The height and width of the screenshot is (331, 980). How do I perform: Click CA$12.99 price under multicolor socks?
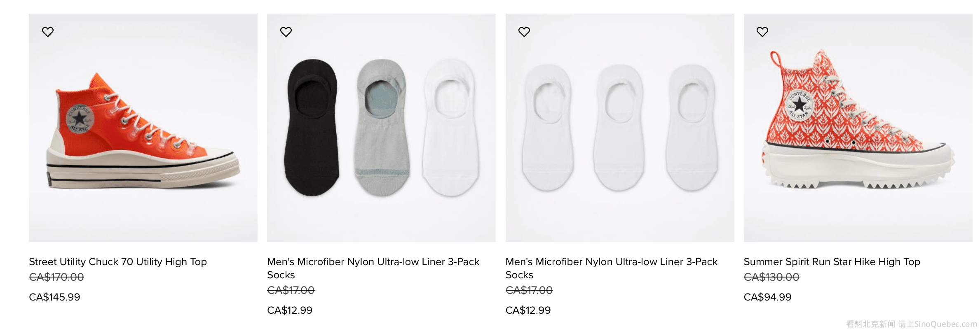pos(290,310)
